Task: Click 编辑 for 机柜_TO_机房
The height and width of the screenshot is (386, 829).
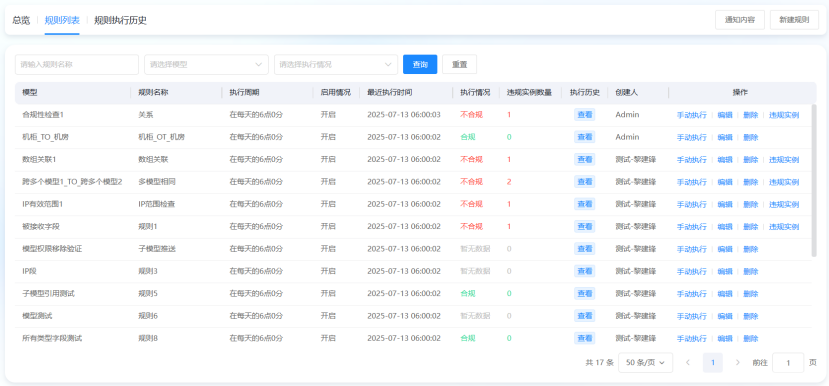Action: pos(725,137)
